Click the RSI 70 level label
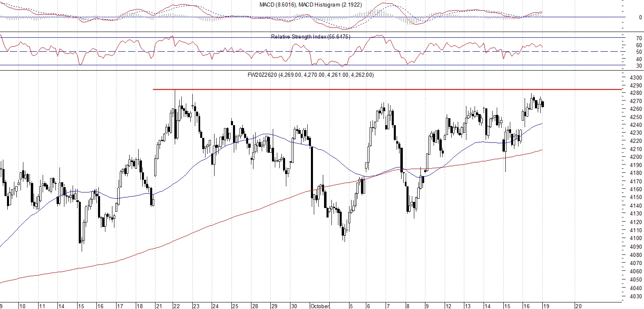Viewport: 644px width, 309px height. pos(639,38)
